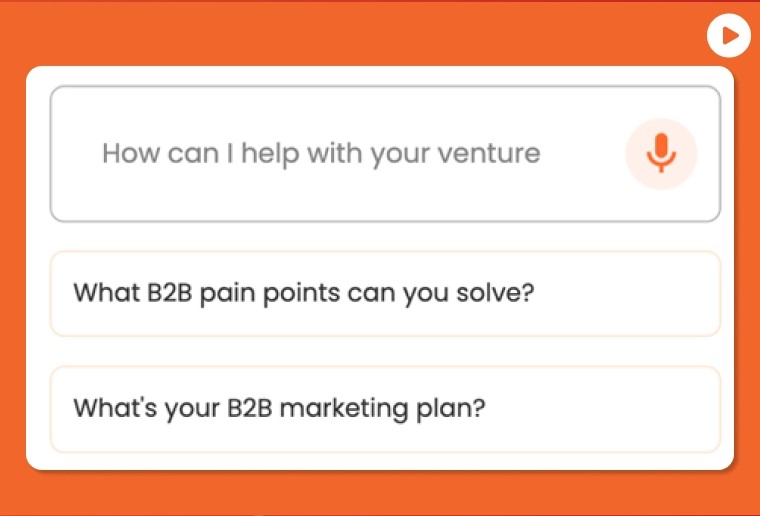This screenshot has height=516, width=760.
Task: Place cursor in the venture help text box
Action: coord(385,154)
